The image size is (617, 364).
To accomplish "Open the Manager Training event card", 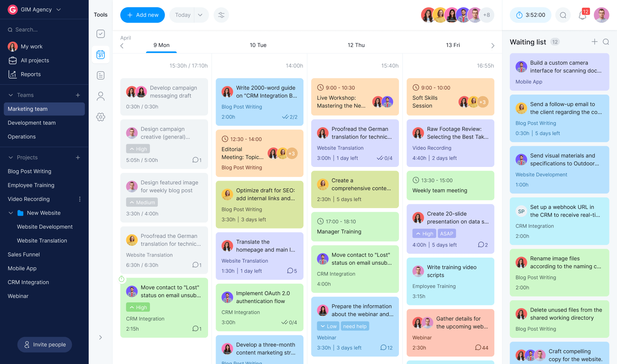I will pyautogui.click(x=355, y=227).
